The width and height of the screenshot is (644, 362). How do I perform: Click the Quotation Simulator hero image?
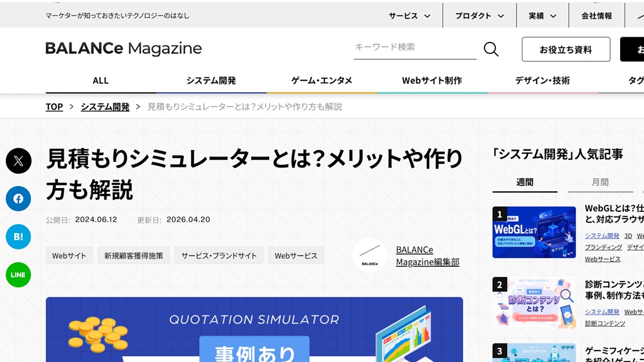pyautogui.click(x=254, y=330)
